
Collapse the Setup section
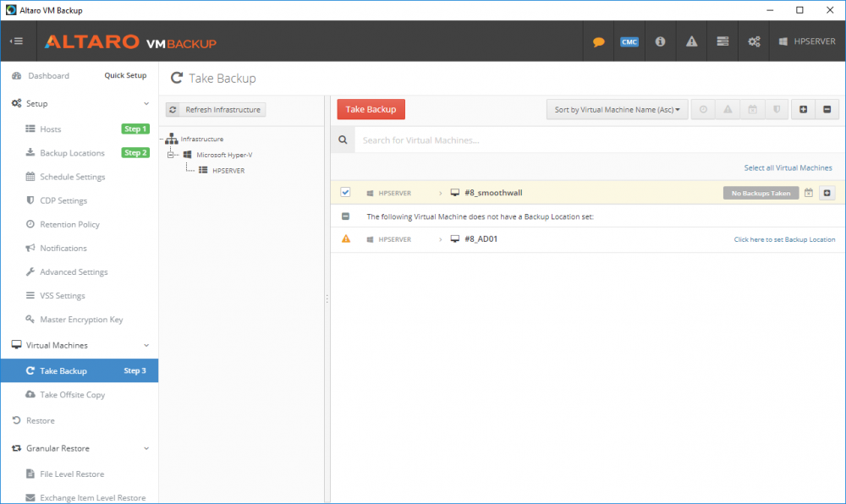point(146,103)
